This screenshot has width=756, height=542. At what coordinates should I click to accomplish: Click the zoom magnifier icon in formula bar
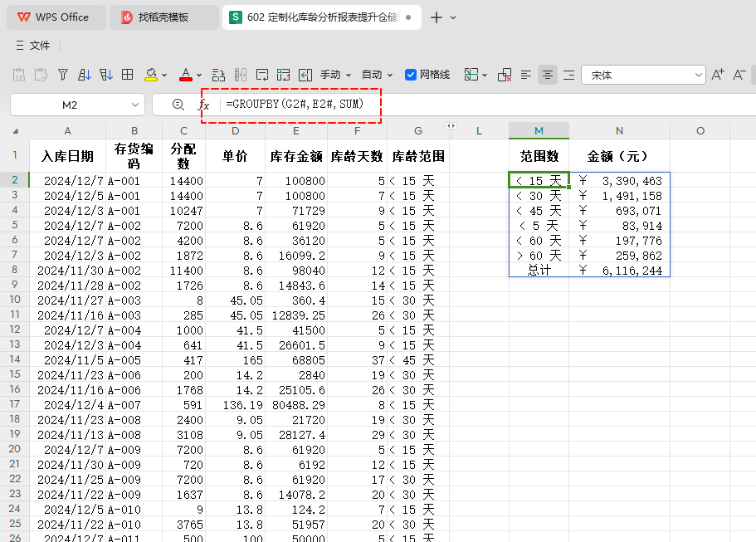coord(178,104)
